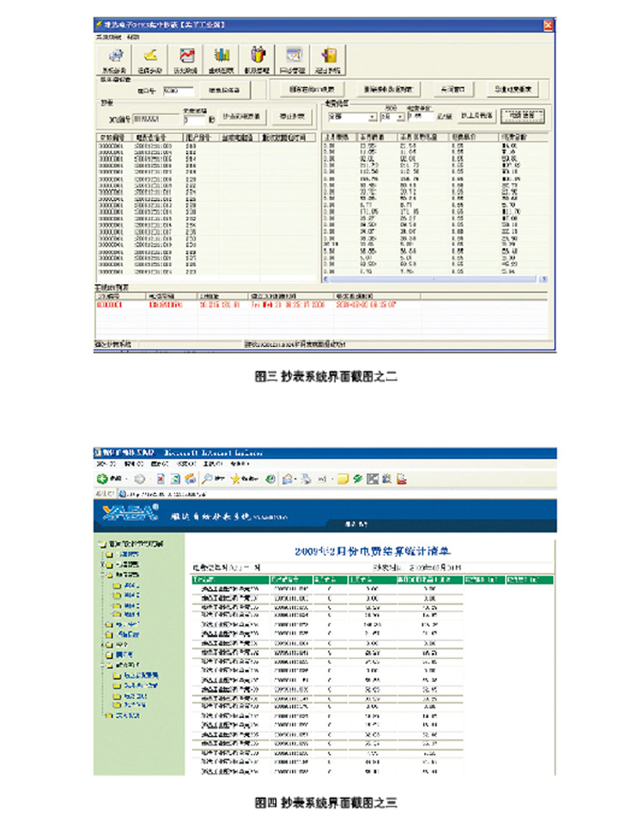Click the exit door toolbar icon
This screenshot has width=644, height=828.
(x=328, y=59)
